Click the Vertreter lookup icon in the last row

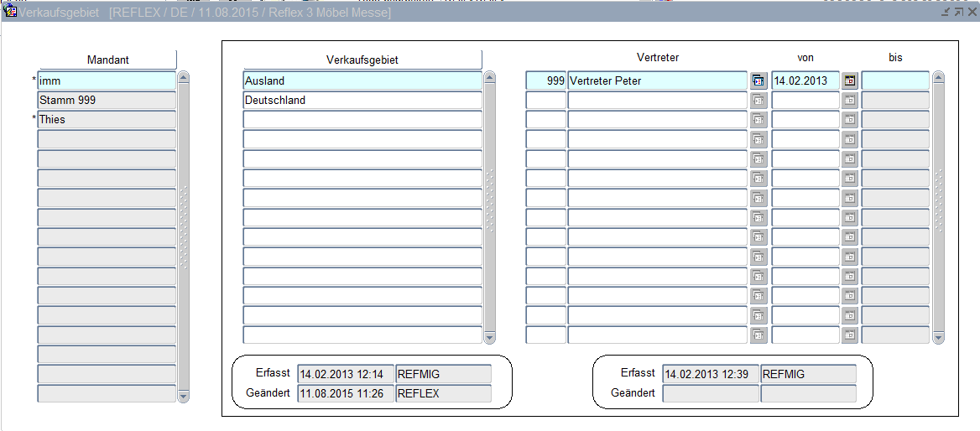(758, 335)
